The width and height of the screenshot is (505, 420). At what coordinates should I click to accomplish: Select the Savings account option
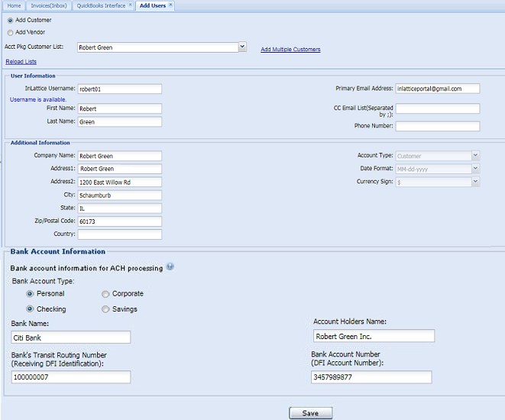(x=105, y=309)
